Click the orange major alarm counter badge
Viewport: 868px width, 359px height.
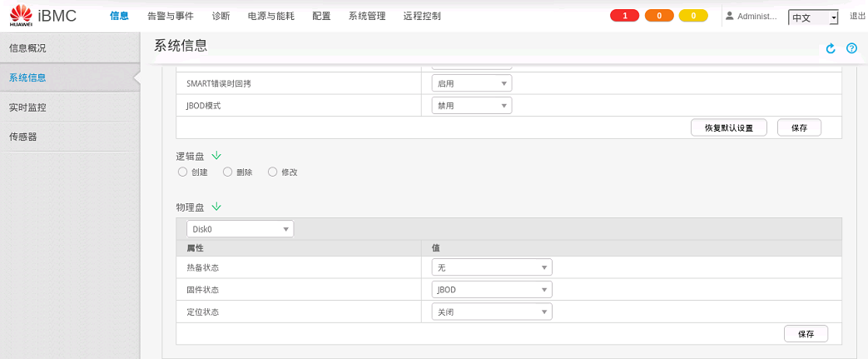tap(659, 16)
